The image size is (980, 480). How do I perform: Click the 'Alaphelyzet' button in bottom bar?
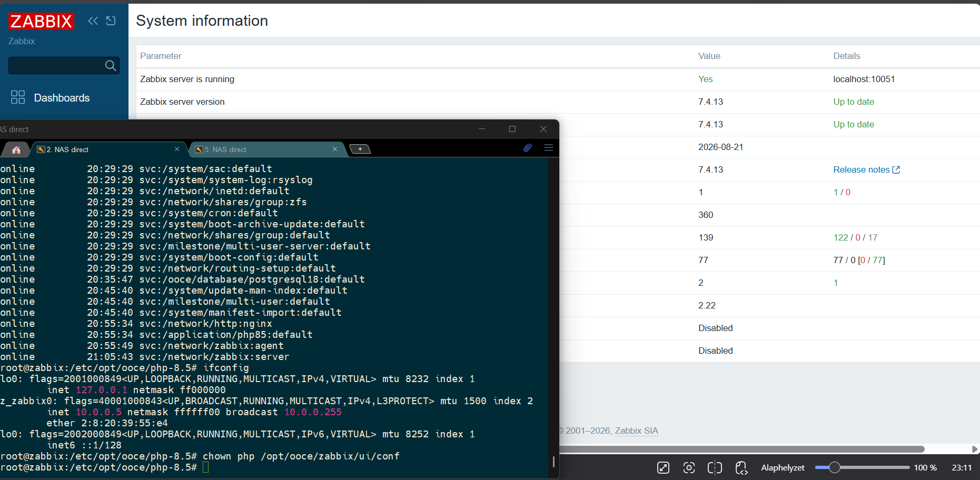783,467
